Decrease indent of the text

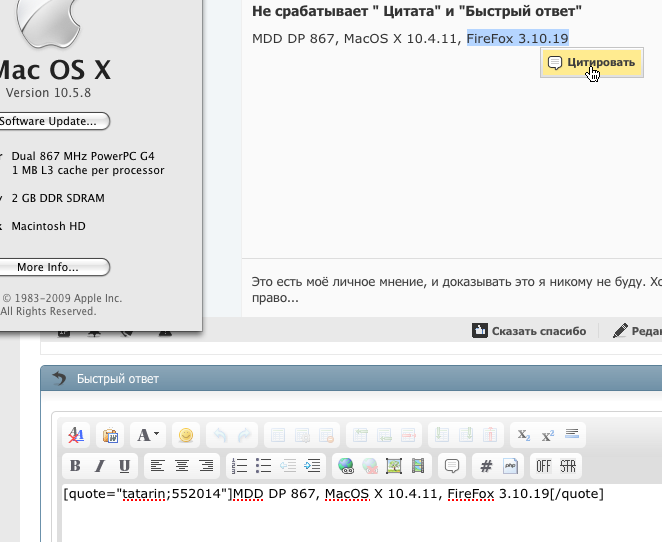coord(288,466)
